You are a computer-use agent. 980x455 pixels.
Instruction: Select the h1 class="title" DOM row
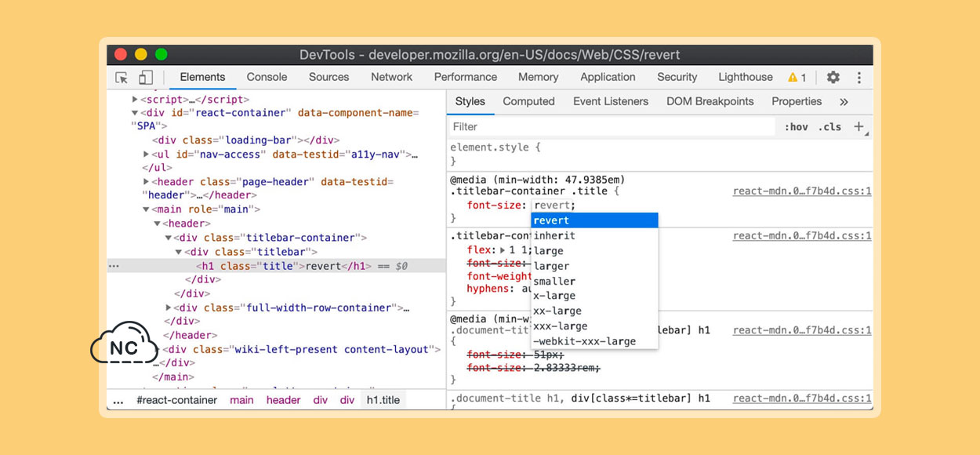277,266
